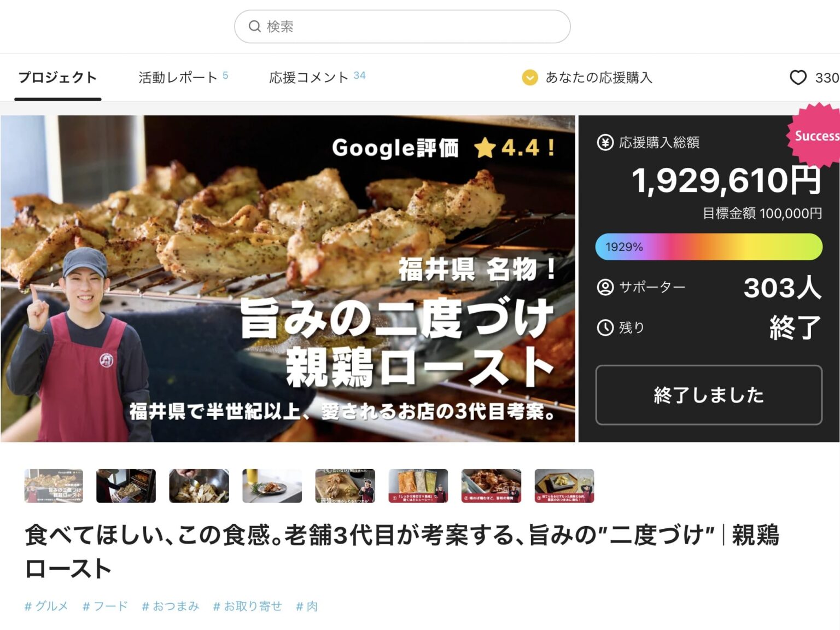Select the last gallery thumbnail

(x=564, y=486)
